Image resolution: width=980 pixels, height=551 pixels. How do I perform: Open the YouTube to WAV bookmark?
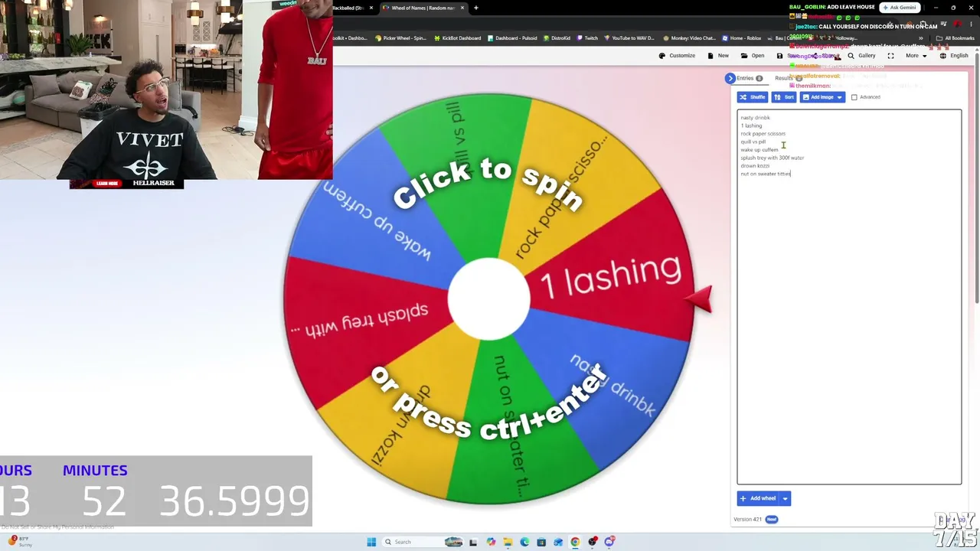629,38
